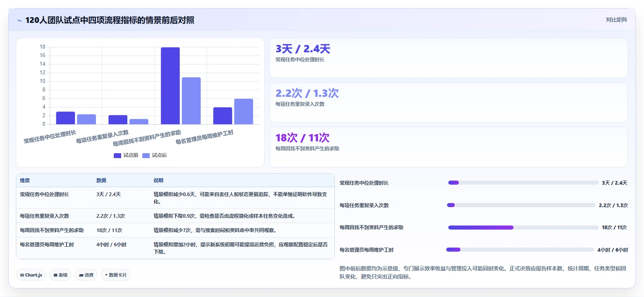Click the 表格 chip
The image size is (644, 297).
[60, 275]
